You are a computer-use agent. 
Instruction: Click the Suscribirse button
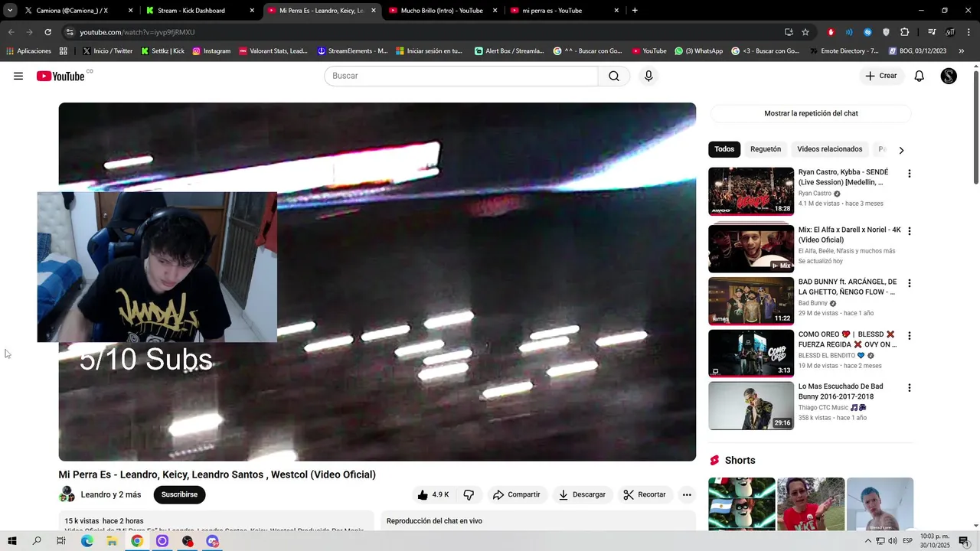(x=179, y=494)
